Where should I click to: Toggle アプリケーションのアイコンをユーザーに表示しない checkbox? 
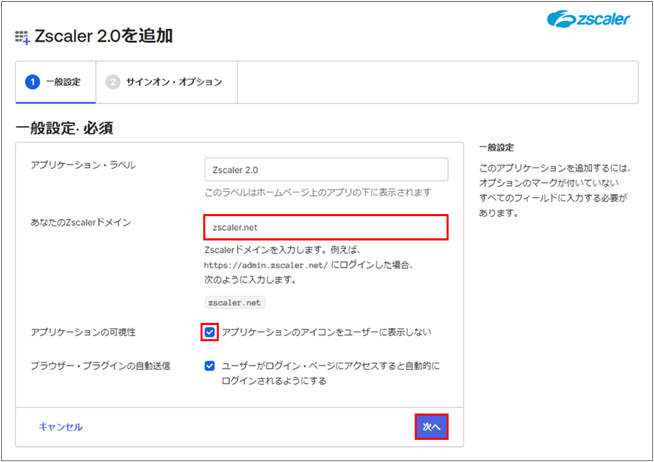pos(209,332)
